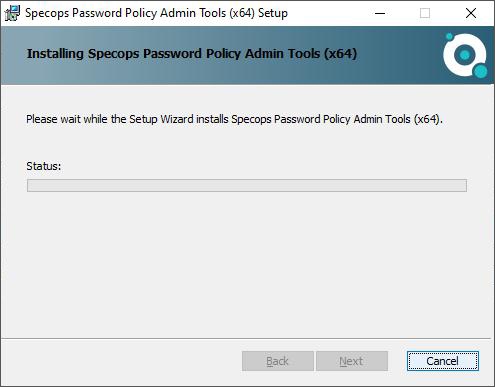Click the small teal dot atop the logo

click(x=449, y=36)
